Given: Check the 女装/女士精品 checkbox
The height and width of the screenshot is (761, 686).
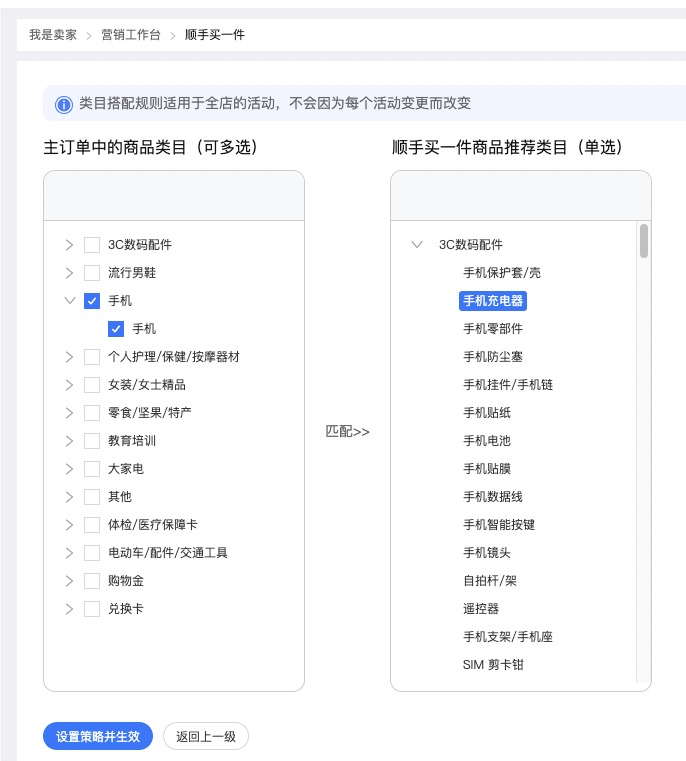Looking at the screenshot, I should [92, 385].
